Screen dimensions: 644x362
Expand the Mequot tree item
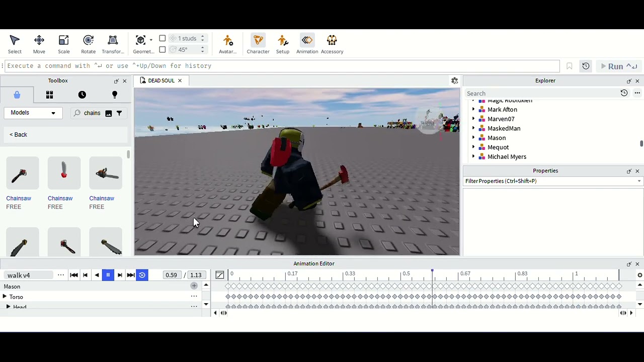473,147
